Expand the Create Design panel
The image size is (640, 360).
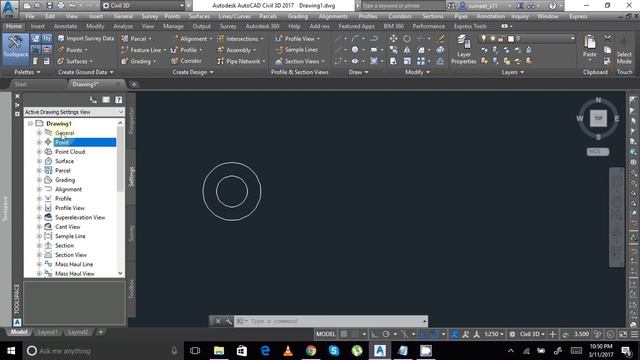(193, 72)
